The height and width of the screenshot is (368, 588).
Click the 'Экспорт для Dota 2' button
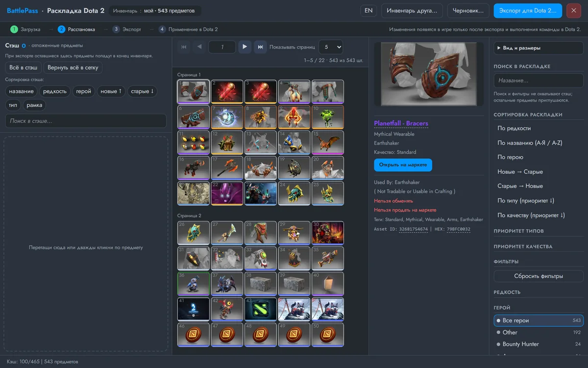click(x=528, y=10)
